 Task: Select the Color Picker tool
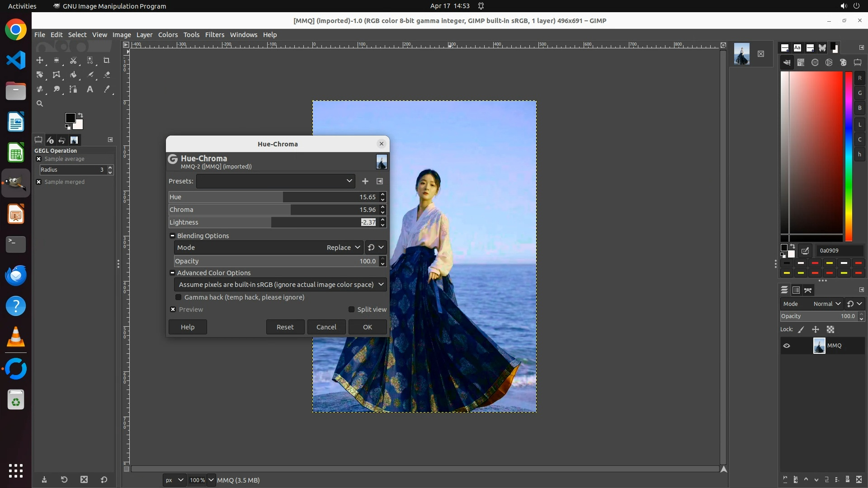click(107, 89)
